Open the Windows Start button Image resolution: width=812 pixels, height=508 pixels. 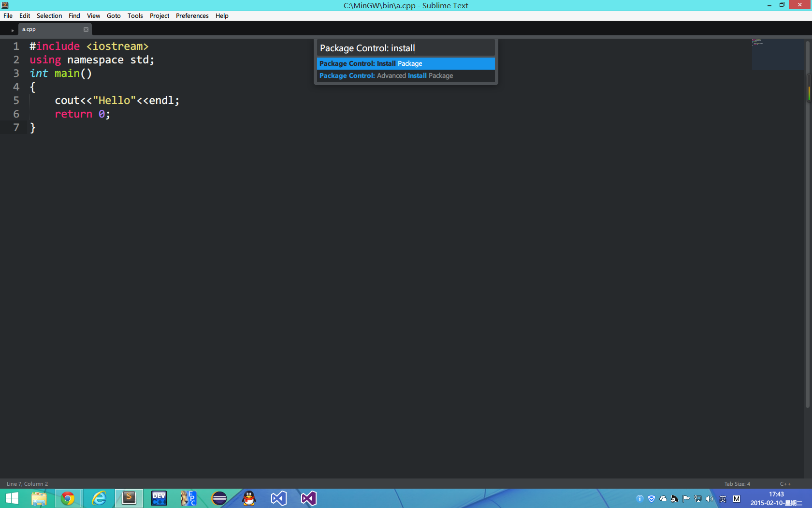pos(12,498)
